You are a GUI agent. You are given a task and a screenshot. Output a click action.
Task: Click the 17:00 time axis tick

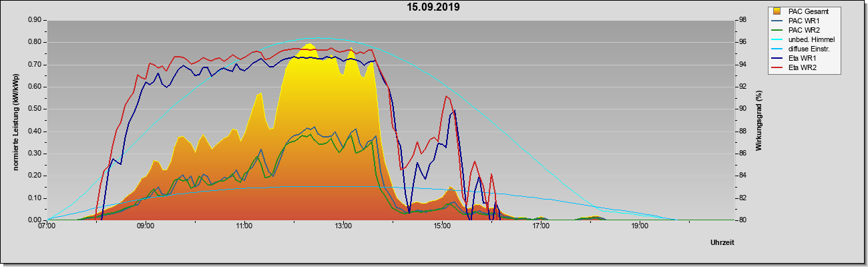click(x=541, y=227)
